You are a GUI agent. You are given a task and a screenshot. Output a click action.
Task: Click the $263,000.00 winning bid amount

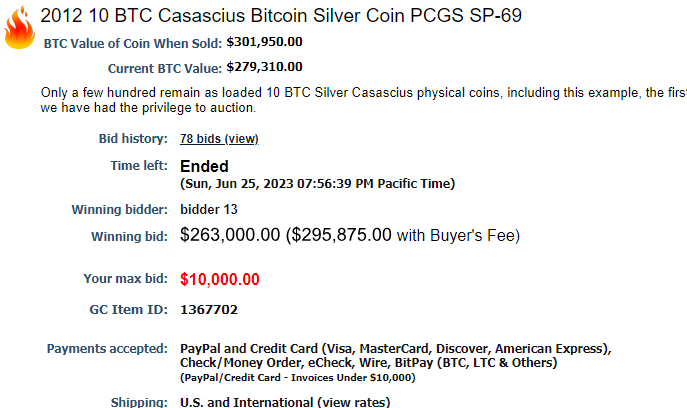pos(230,235)
